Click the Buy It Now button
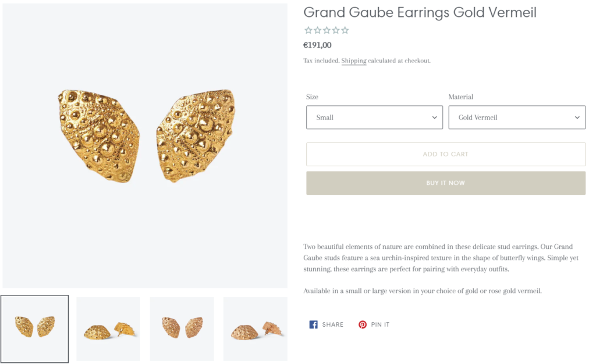The height and width of the screenshot is (364, 596). coord(446,183)
